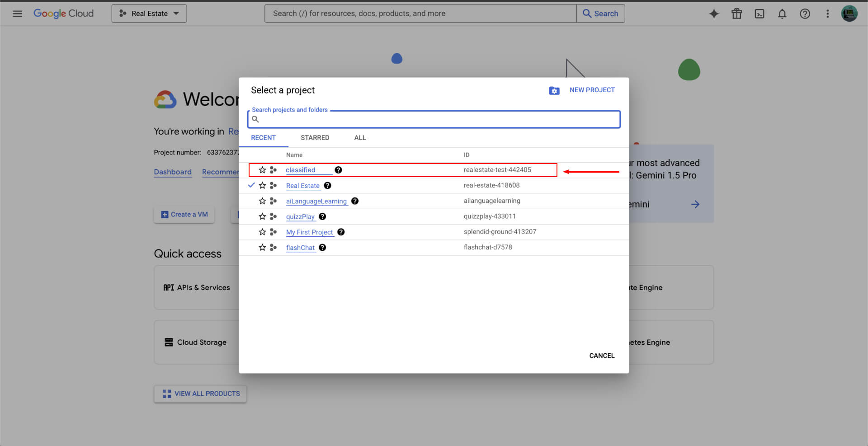
Task: Focus the Search projects and folders field
Action: point(434,119)
